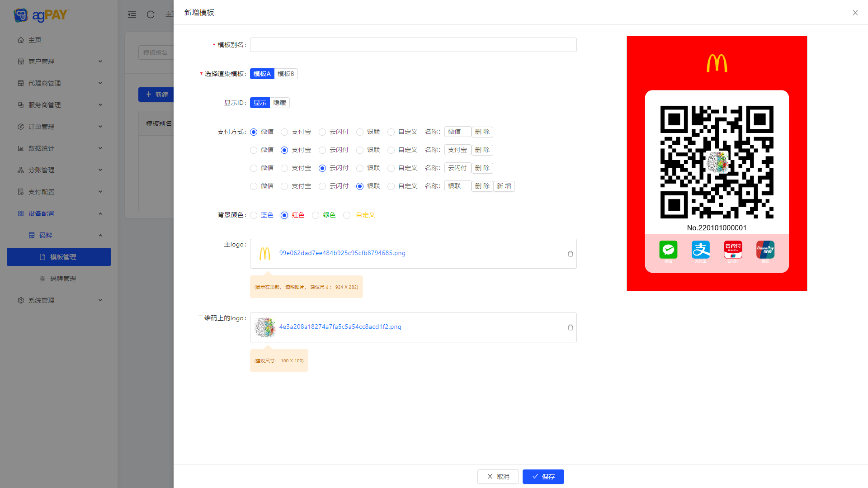Click the McDonald's logo in preview card
The image size is (868, 488).
pos(717,63)
